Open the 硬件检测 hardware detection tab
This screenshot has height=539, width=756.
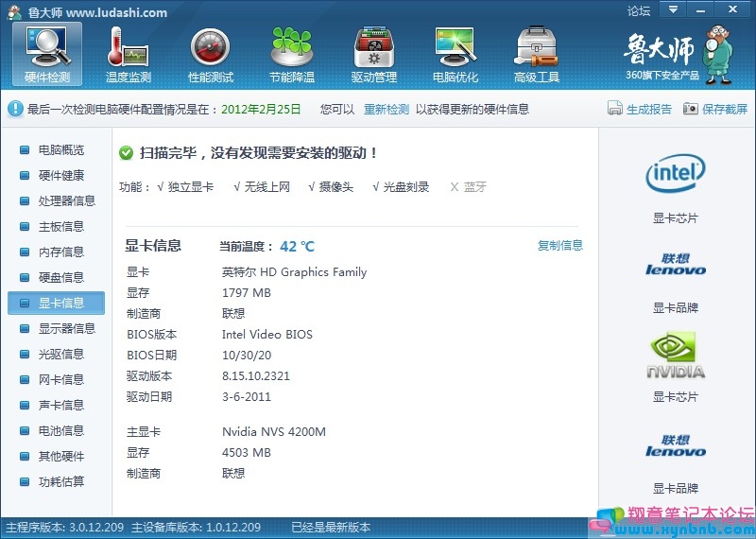click(x=47, y=54)
